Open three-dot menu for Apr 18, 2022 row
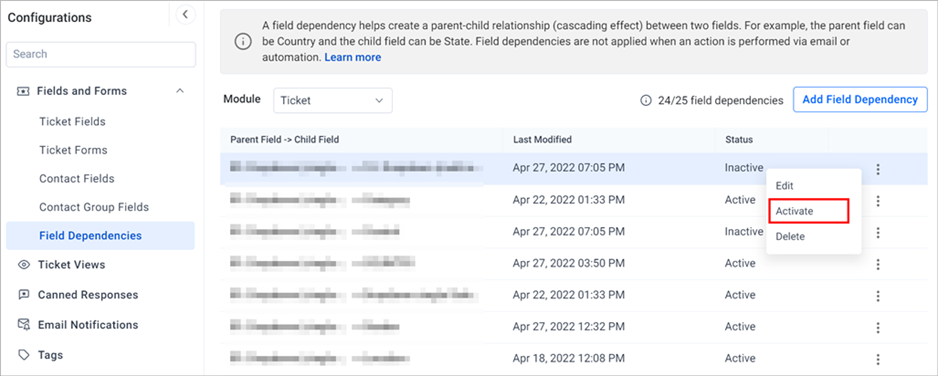 878,359
